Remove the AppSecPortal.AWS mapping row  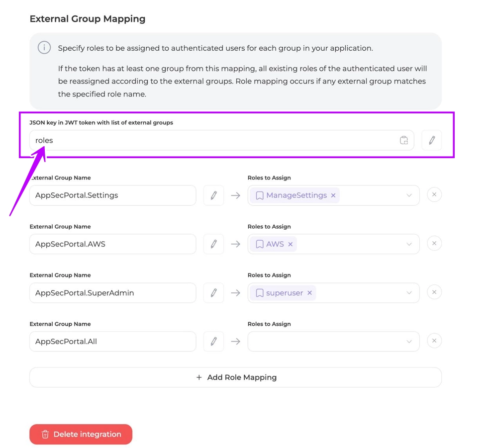(434, 244)
